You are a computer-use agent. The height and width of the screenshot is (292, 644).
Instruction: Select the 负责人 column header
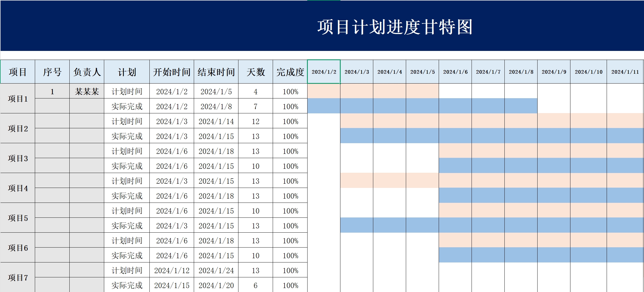tap(87, 72)
